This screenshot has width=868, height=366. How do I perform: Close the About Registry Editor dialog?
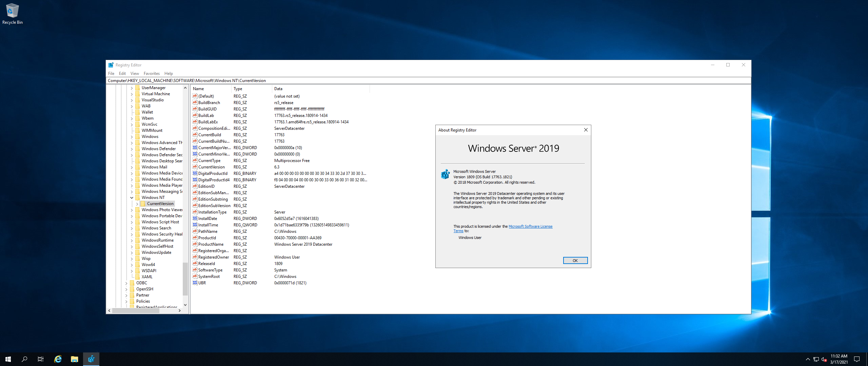tap(586, 130)
